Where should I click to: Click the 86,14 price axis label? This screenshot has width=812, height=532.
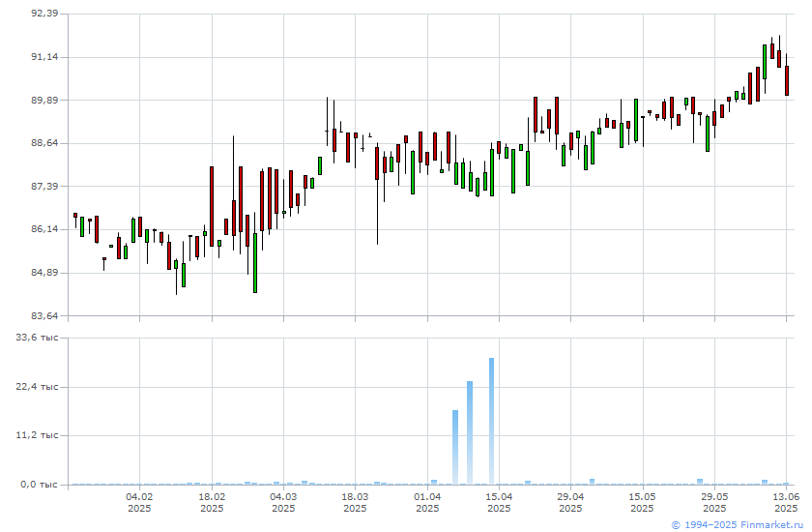44,229
